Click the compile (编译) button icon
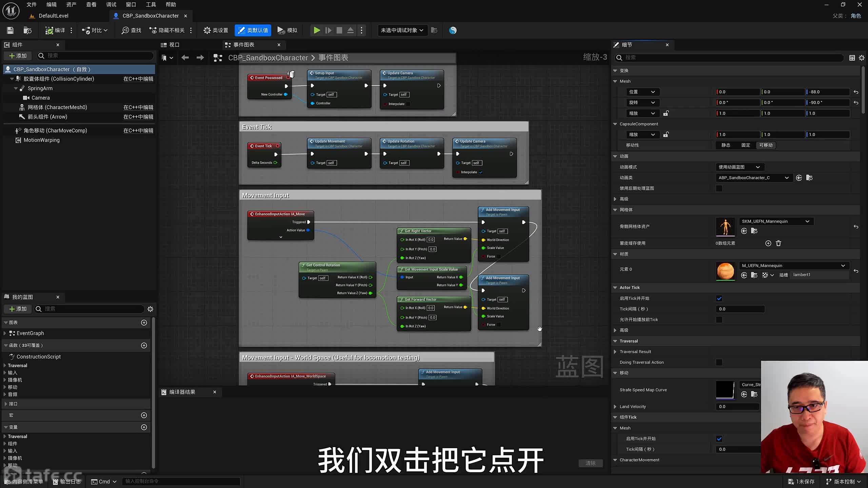Screen dimensions: 868x488 coord(49,30)
